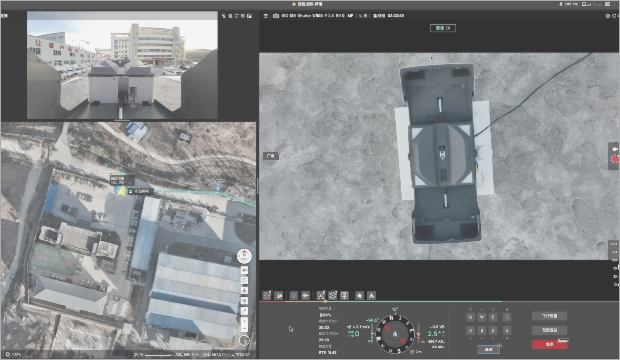Screen dimensions: 620x360
Task: Click the camera icon in drone camera header
Action: [276, 16]
